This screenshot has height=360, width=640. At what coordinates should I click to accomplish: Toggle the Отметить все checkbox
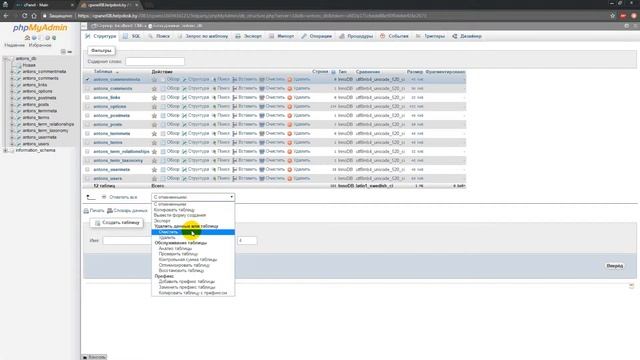[104, 197]
